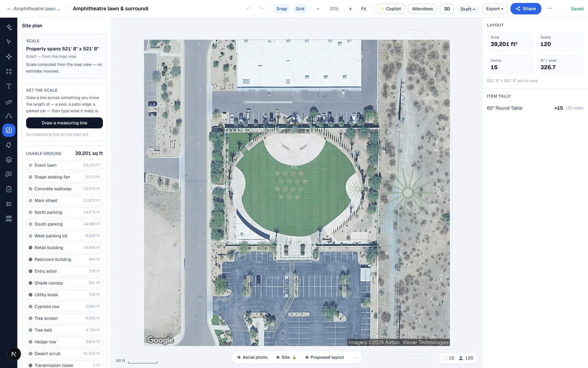Select South parking ground row
This screenshot has width=588, height=368.
(x=64, y=224)
